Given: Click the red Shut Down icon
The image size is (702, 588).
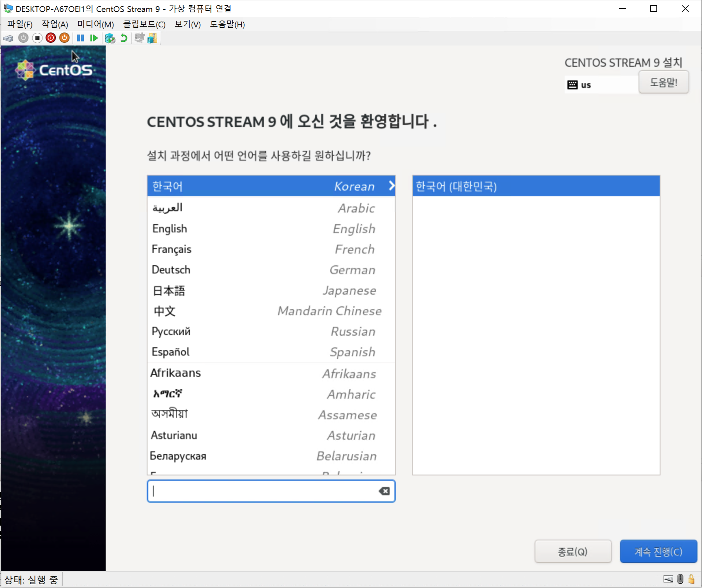Looking at the screenshot, I should 51,38.
